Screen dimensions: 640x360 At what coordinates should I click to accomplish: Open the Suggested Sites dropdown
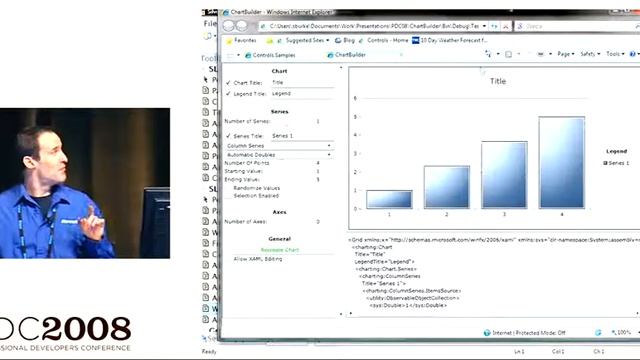pyautogui.click(x=303, y=40)
